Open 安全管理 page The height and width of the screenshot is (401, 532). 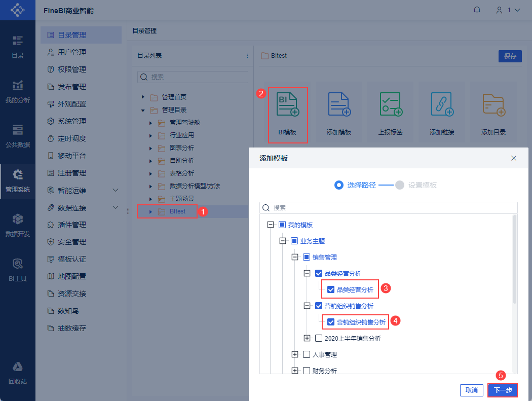tap(81, 242)
